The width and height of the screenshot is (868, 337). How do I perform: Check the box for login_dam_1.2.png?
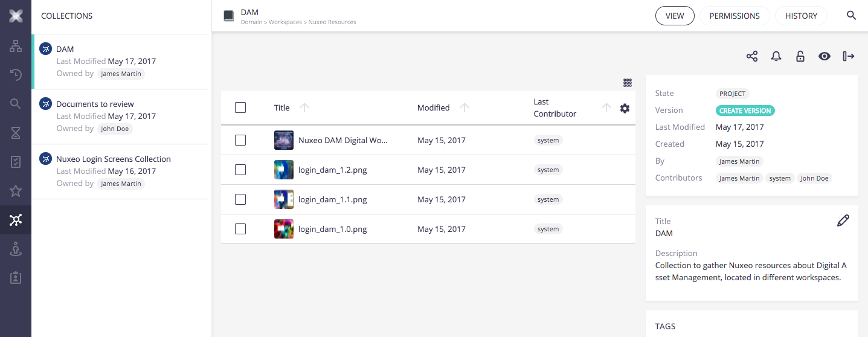tap(240, 170)
